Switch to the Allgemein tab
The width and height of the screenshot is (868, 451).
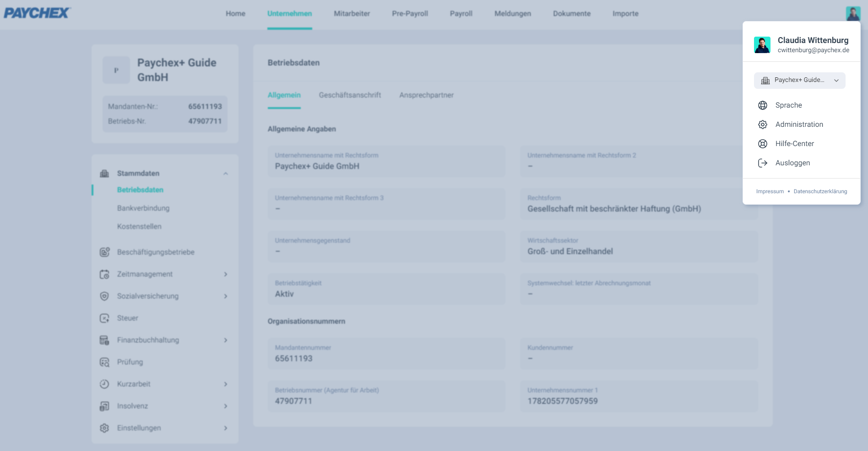click(284, 95)
